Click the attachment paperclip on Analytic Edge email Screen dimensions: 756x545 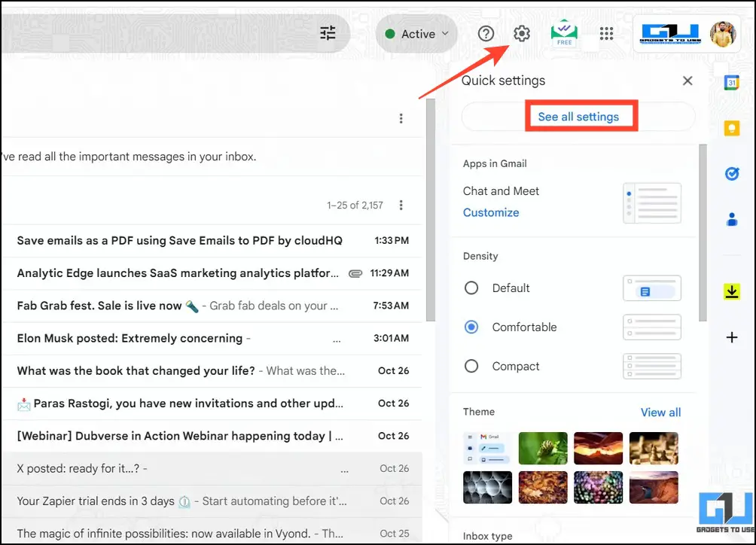(x=355, y=274)
